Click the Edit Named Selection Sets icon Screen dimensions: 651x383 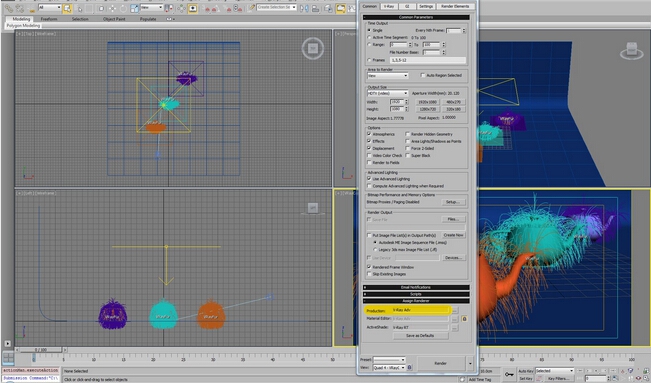coord(252,8)
